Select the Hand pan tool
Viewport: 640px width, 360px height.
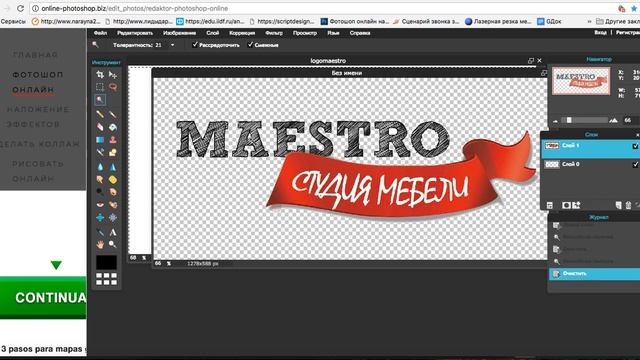pos(100,244)
